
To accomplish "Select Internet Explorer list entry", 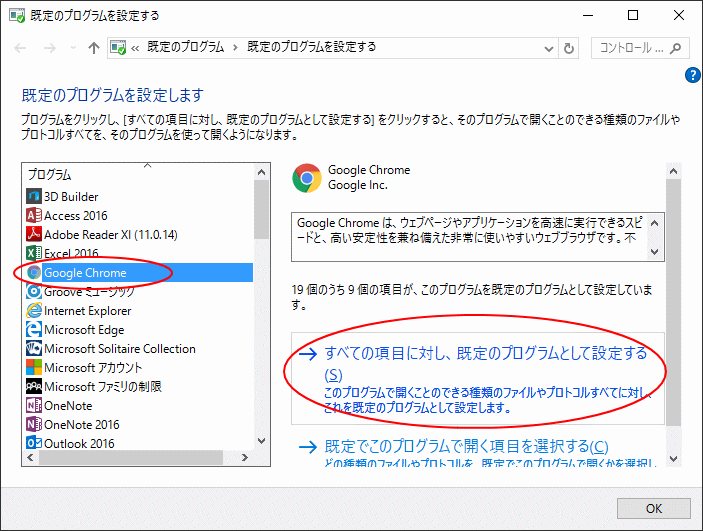I will (x=139, y=311).
